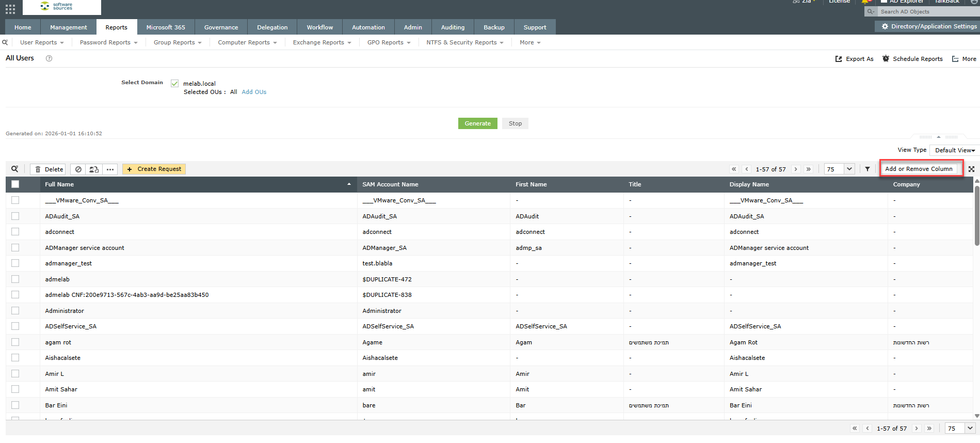Open the Delegation tab

(272, 27)
